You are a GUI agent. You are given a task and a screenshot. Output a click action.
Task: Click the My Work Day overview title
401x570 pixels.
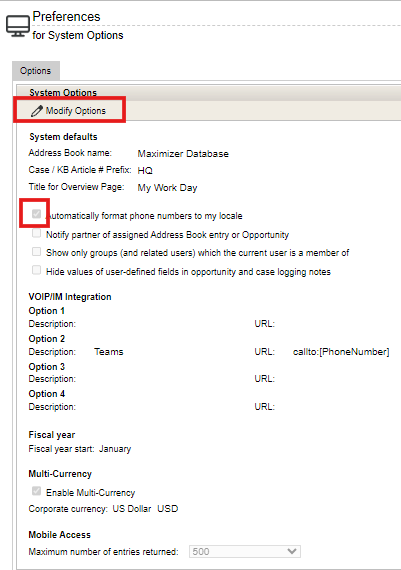pyautogui.click(x=167, y=188)
